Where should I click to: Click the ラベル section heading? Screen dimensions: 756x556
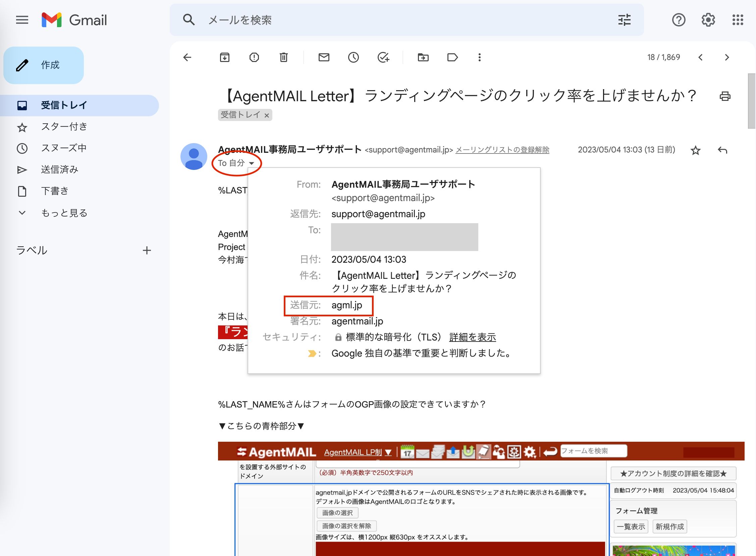31,250
